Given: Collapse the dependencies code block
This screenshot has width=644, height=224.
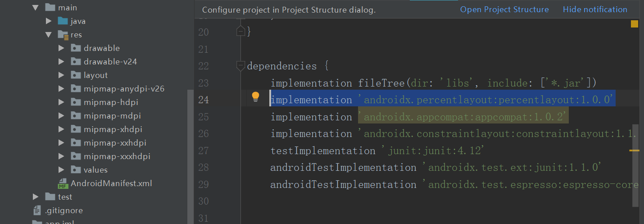Looking at the screenshot, I should pos(240,66).
